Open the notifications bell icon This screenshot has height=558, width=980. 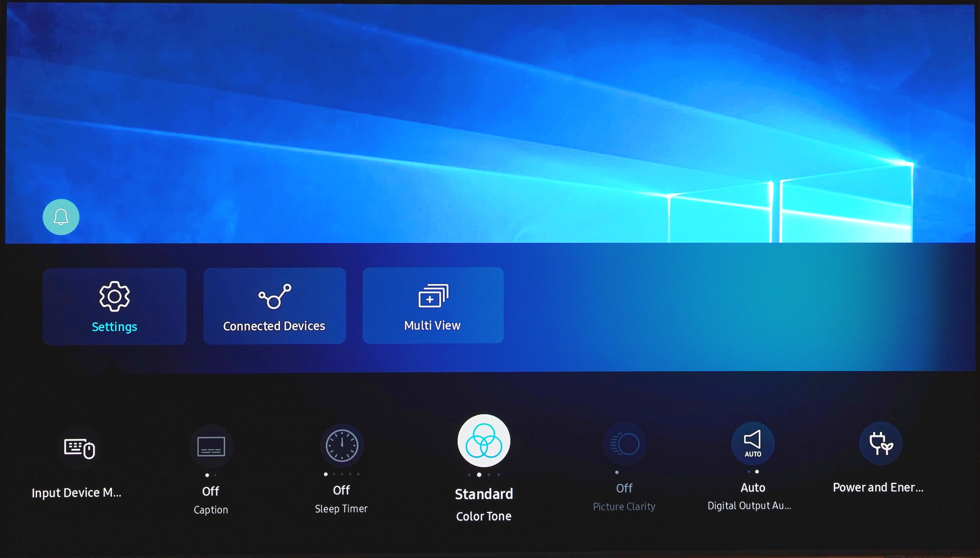[61, 217]
